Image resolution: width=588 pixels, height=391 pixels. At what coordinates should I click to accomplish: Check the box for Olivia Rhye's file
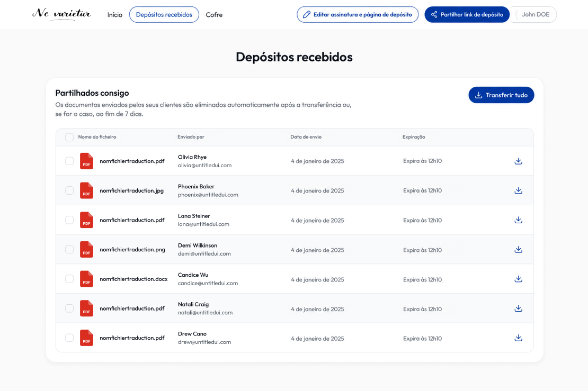[x=69, y=161]
